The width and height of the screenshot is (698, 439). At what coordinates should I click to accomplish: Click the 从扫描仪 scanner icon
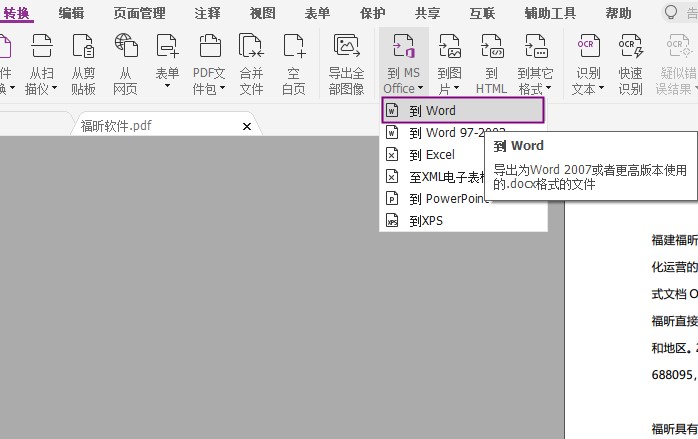click(x=41, y=45)
